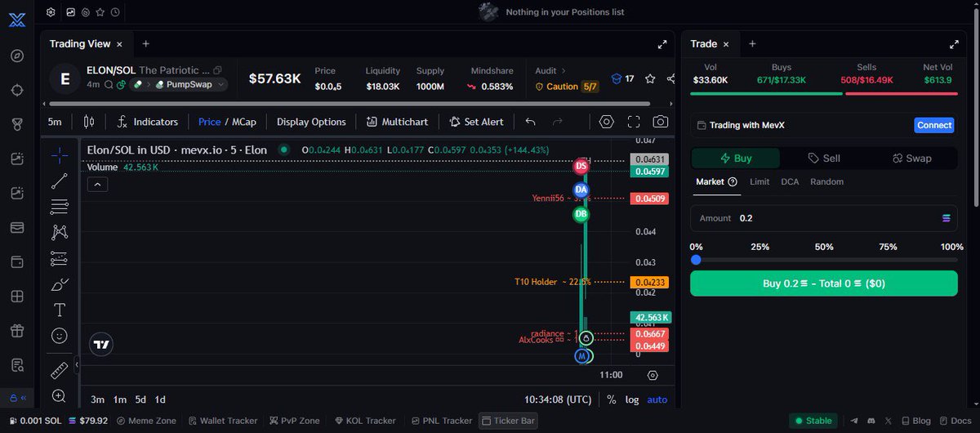The width and height of the screenshot is (980, 433).
Task: Toggle log scale on chart
Action: (x=632, y=400)
